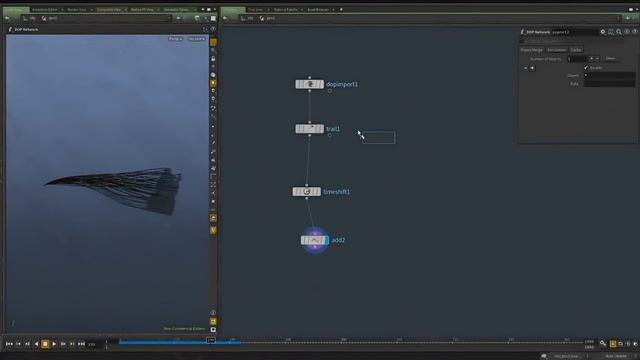Jump to first frame in playbar
Viewport: 640px width, 360px height.
coord(9,344)
